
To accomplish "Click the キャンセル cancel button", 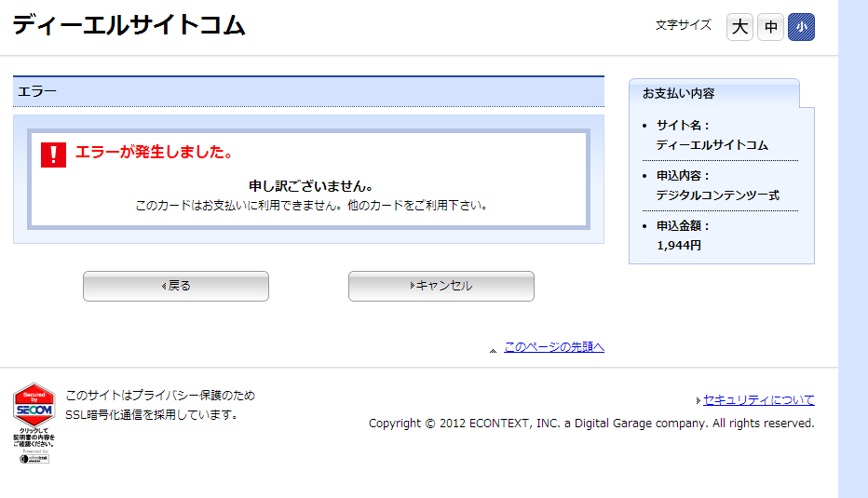I will click(441, 286).
